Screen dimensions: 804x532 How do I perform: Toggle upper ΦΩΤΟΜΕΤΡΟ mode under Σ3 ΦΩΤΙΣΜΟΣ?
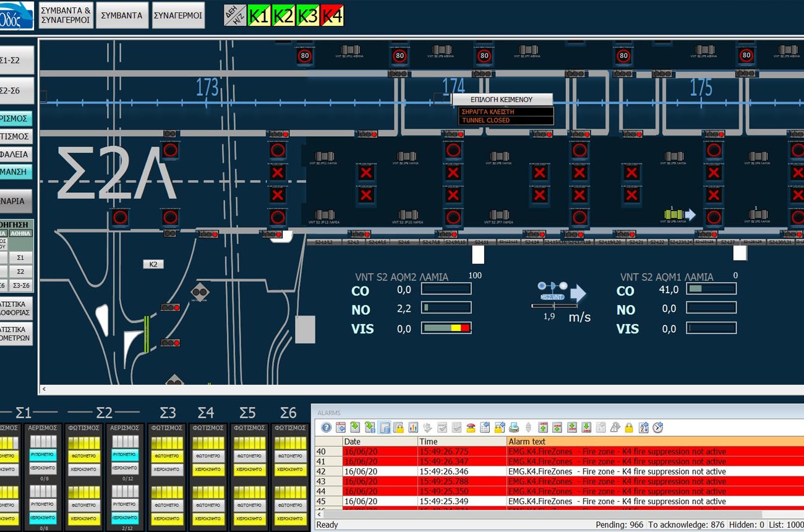pyautogui.click(x=167, y=456)
